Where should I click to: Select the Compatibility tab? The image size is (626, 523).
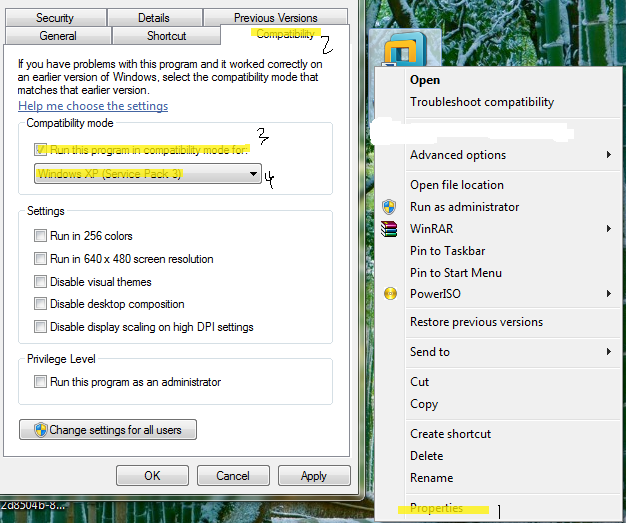(x=285, y=34)
